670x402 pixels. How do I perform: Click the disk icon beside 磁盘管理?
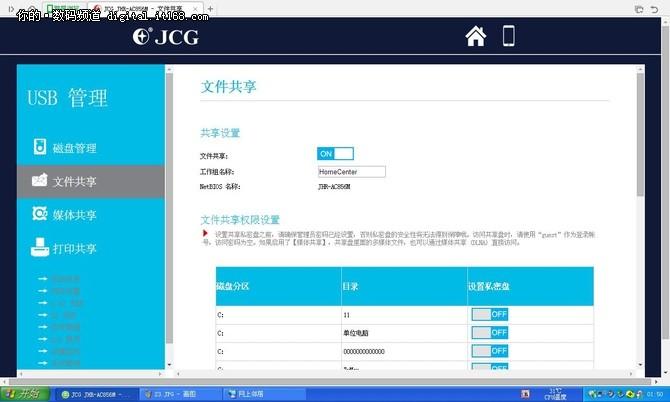coord(40,147)
